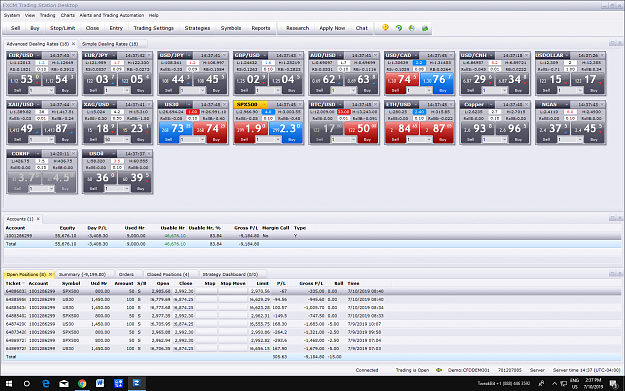Click the Gross P/L column header in Accounts
This screenshot has width=625, height=391.
point(246,228)
